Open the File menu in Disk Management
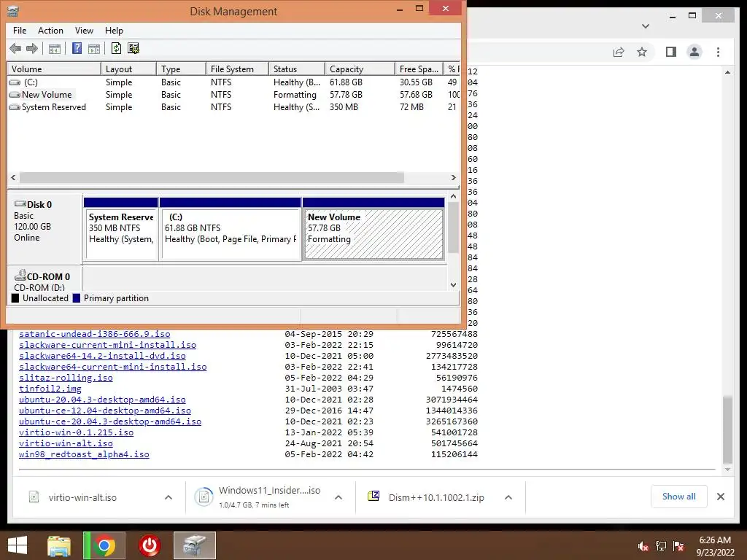 click(20, 31)
